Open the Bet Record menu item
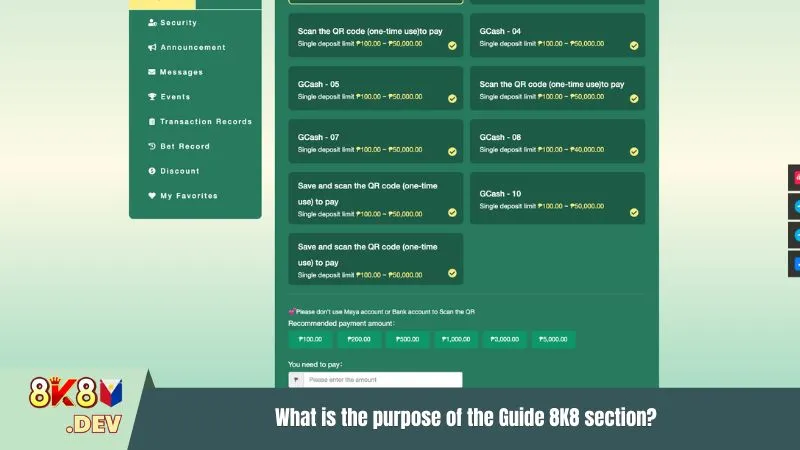800x450 pixels. pyautogui.click(x=179, y=146)
